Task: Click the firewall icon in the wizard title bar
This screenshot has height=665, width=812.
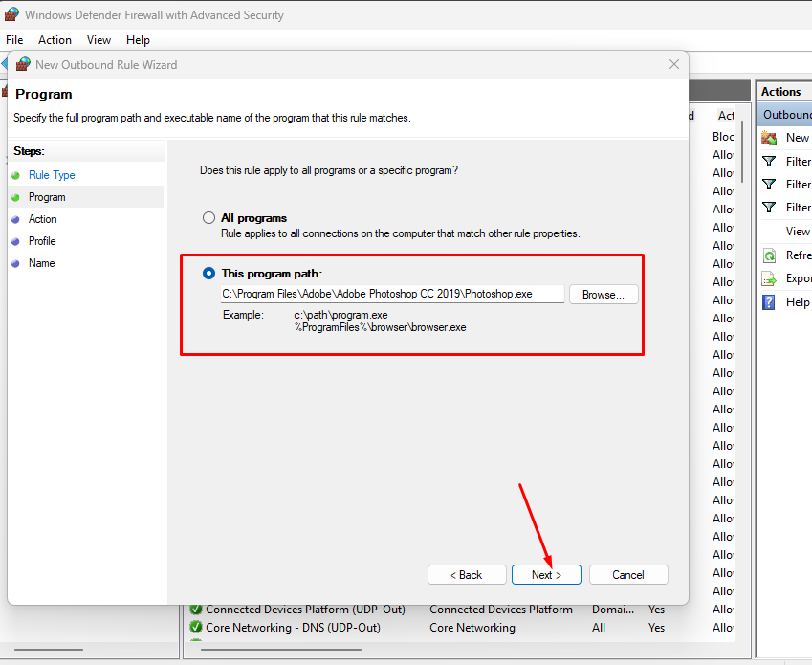Action: click(x=23, y=65)
